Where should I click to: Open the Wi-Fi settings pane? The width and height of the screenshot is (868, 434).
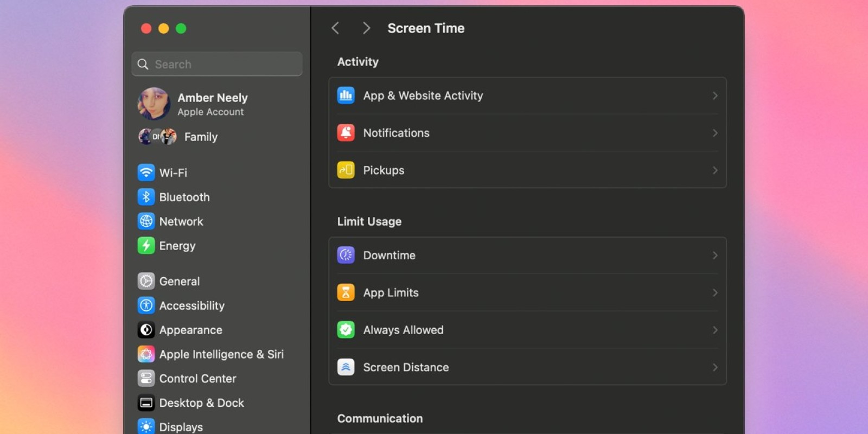217,173
